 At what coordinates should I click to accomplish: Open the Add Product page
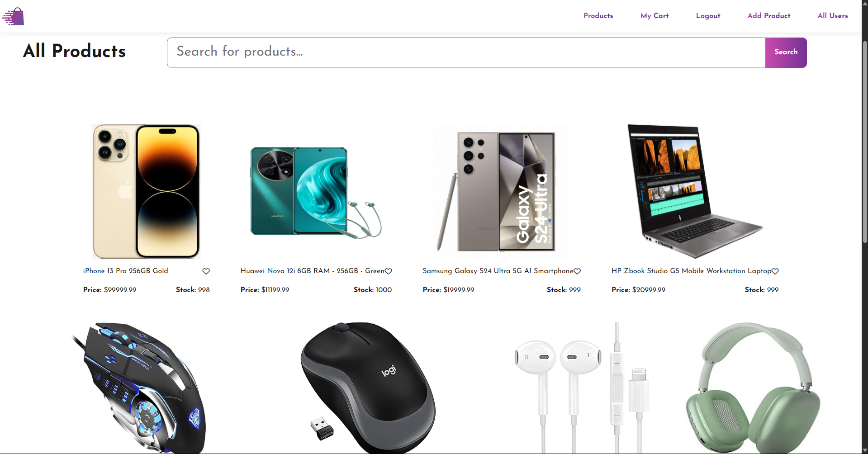(x=769, y=16)
